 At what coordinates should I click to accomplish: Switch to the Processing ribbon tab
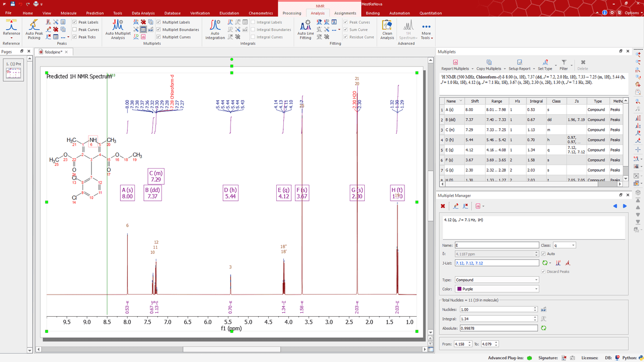(292, 13)
